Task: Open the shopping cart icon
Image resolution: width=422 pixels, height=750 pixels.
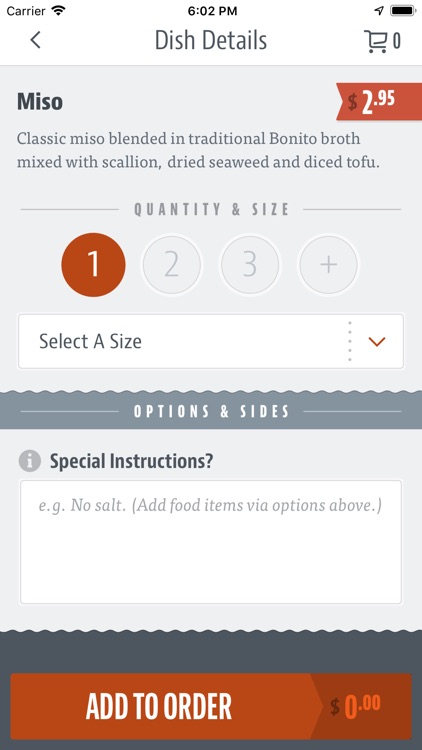Action: 375,41
